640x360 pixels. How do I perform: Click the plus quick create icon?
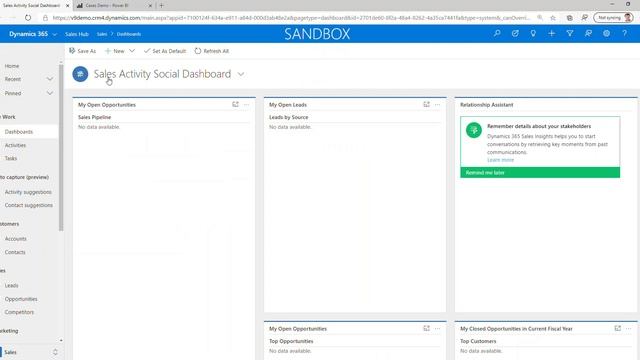click(551, 33)
